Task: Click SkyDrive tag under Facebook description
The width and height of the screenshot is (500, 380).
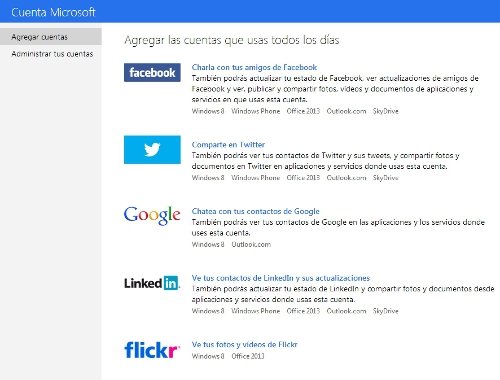Action: [385, 111]
